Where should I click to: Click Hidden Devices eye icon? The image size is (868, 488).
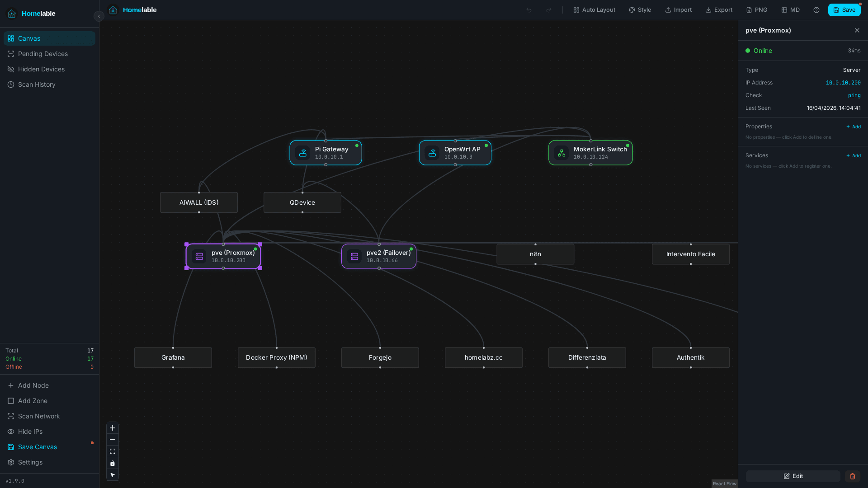10,69
